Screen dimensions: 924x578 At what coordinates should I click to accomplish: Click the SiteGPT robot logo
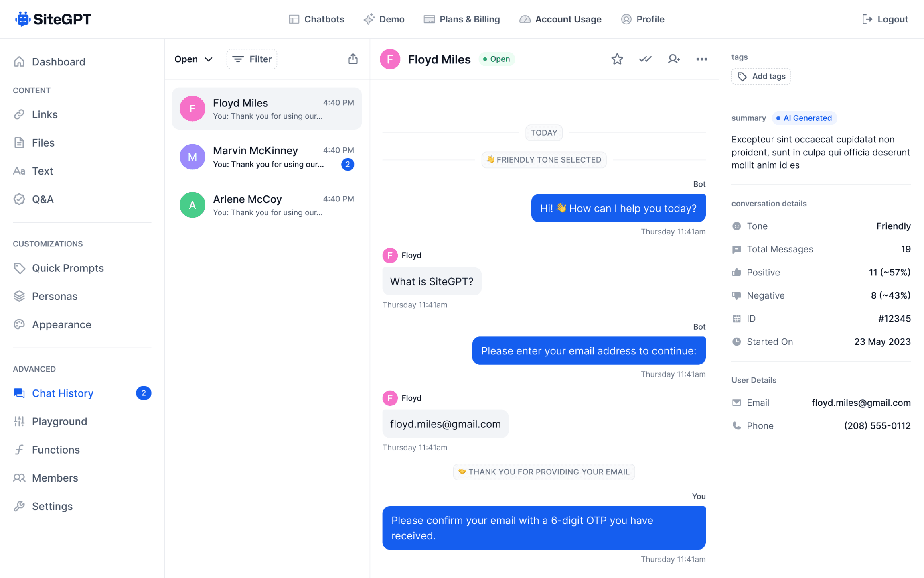[23, 19]
